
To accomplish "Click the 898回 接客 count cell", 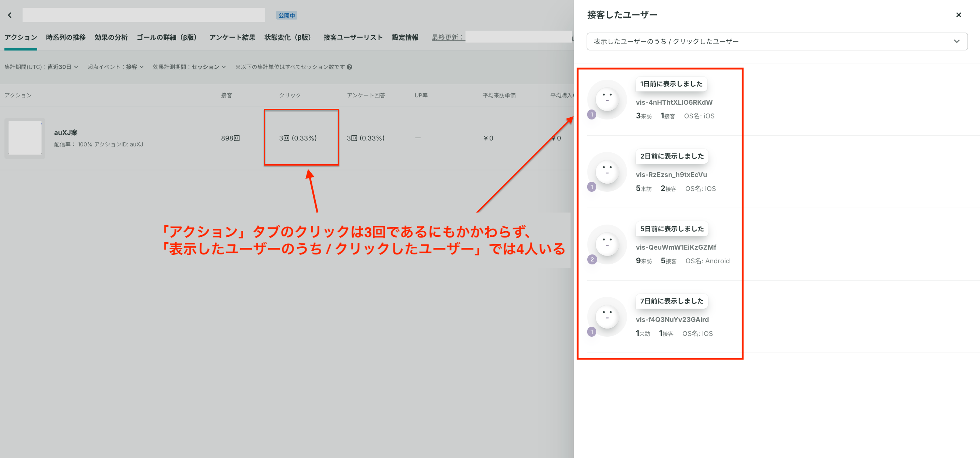I will coord(231,138).
